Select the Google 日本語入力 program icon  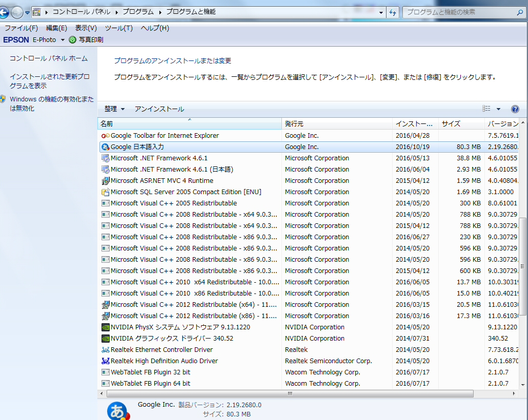coord(106,147)
